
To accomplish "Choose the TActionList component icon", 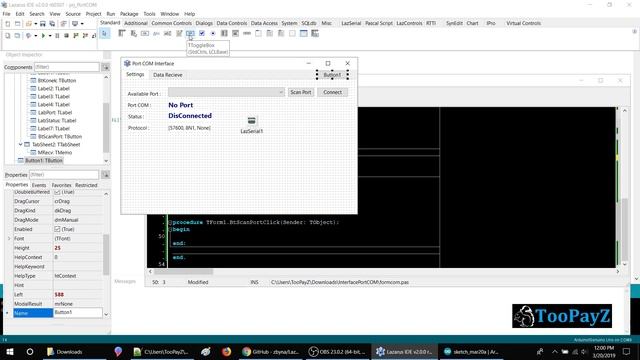I will point(315,33).
